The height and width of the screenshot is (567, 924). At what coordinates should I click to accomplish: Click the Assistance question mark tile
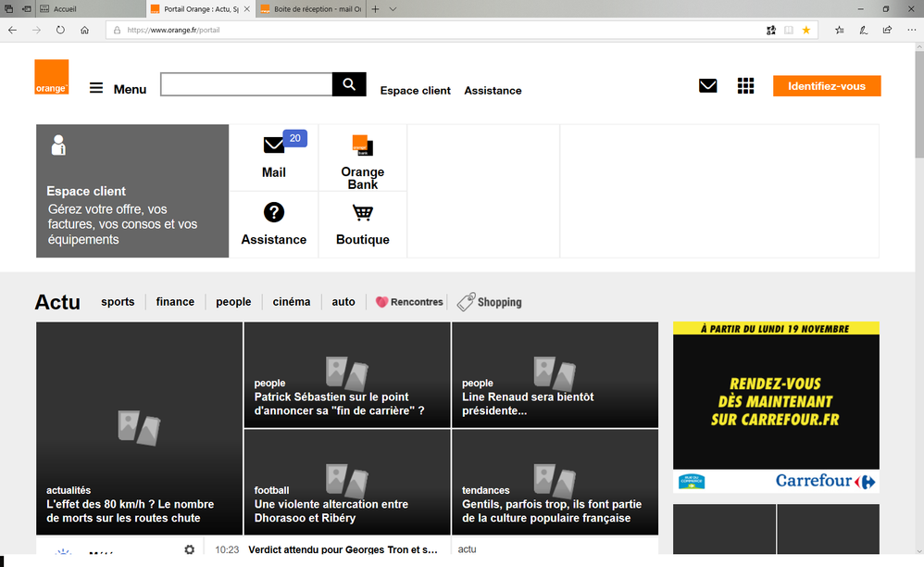[273, 224]
